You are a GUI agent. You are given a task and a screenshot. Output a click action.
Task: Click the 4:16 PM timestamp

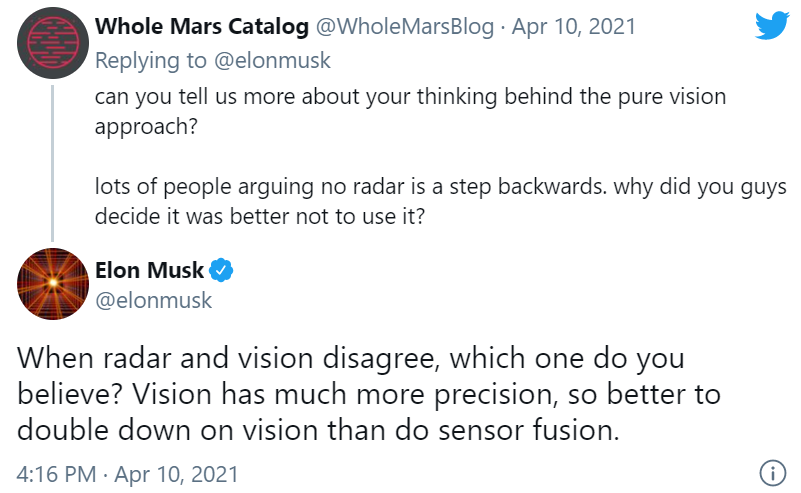[56, 474]
